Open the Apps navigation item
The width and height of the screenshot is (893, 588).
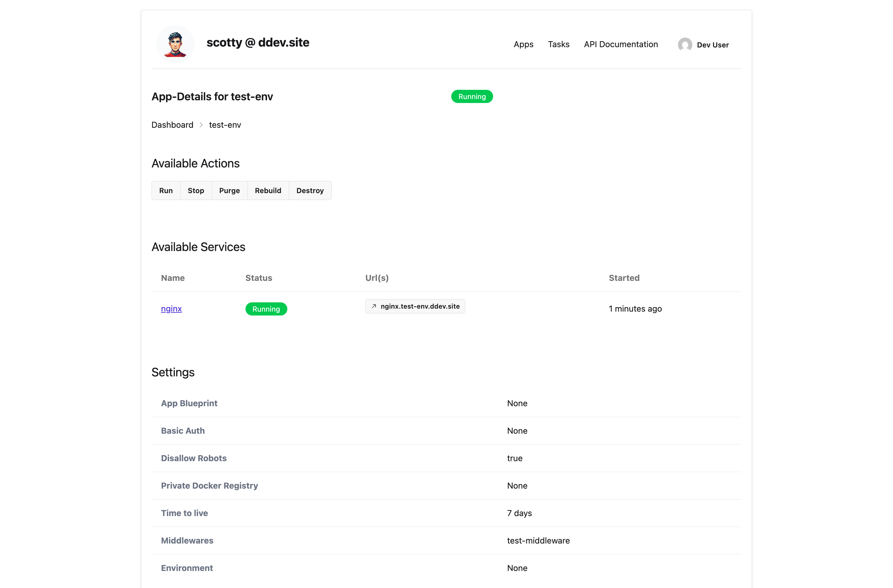(523, 44)
